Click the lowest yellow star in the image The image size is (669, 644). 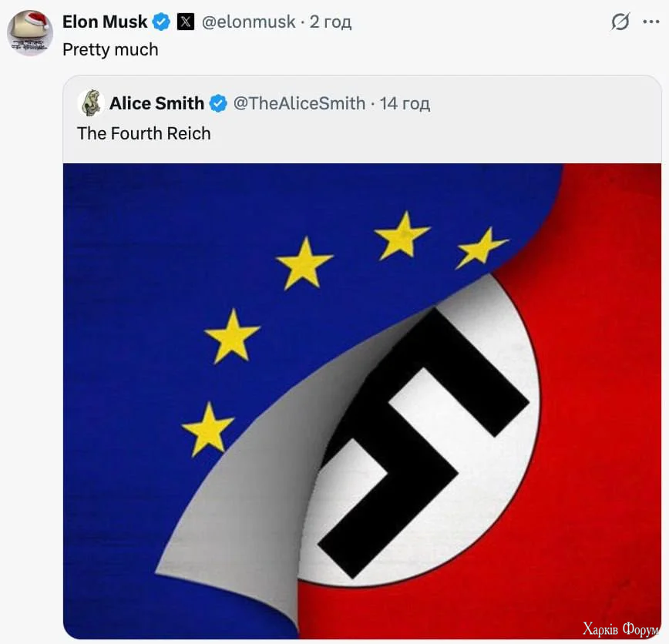pos(208,429)
